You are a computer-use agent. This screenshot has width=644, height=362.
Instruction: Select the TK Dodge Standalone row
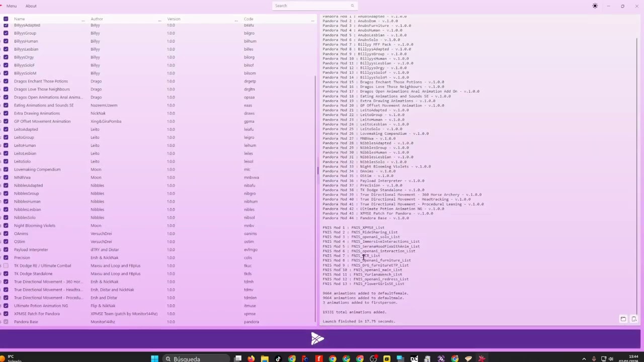[x=158, y=274]
